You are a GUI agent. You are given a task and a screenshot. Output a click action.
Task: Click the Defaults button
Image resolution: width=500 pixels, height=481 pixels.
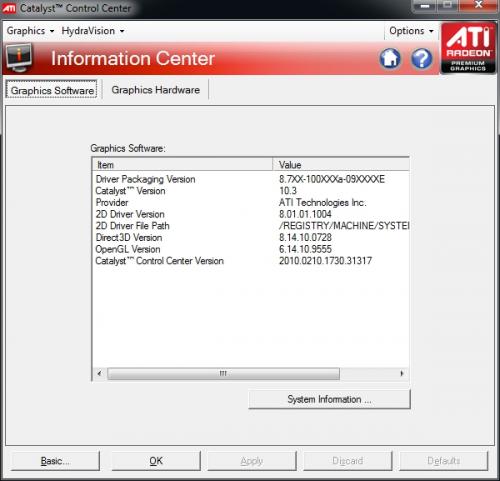click(444, 461)
